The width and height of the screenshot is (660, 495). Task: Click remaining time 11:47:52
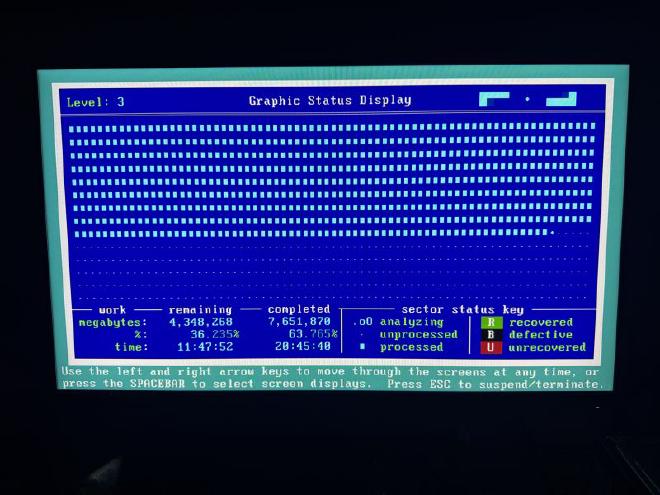[205, 347]
